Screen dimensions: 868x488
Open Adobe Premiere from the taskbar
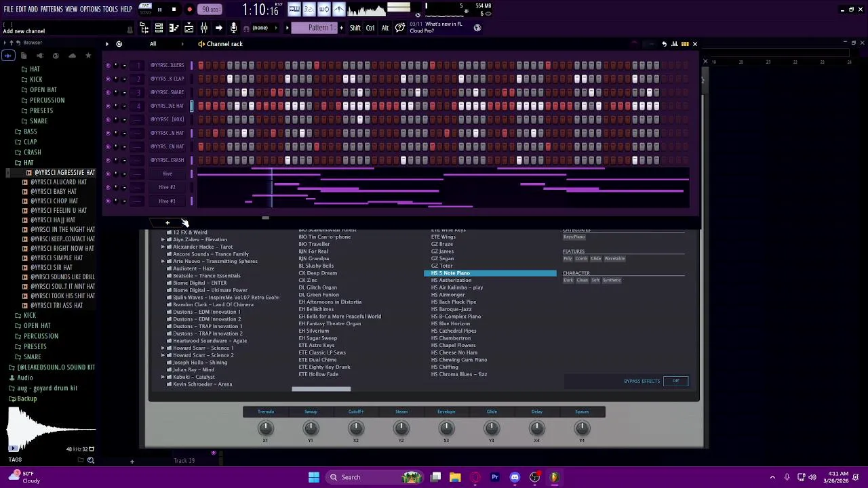pyautogui.click(x=495, y=477)
